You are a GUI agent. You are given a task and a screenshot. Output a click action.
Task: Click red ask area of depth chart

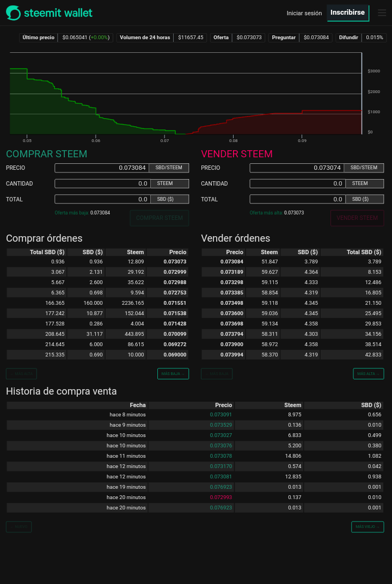coord(298,125)
